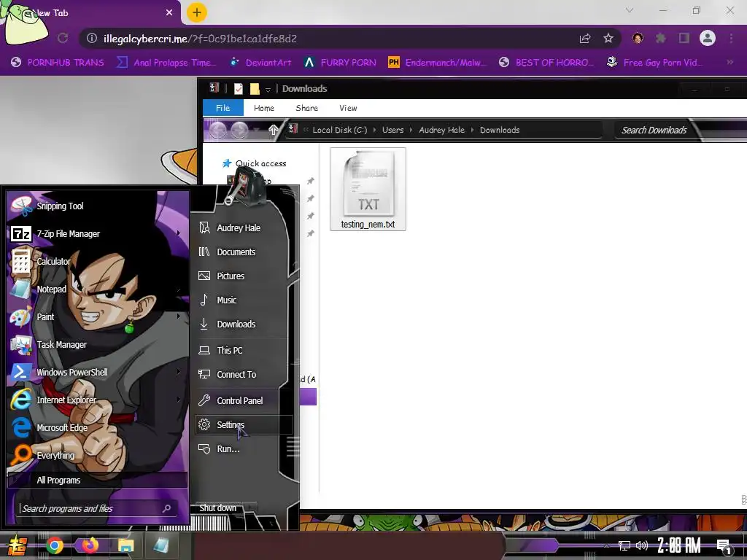
Task: Expand Windows PowerShell submenu arrow
Action: (x=179, y=372)
